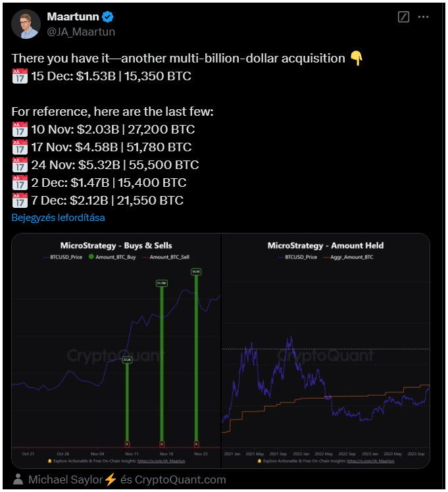Image resolution: width=448 pixels, height=492 pixels.
Task: Click the Bejegyzés lefordítása translate link
Action: 58,218
